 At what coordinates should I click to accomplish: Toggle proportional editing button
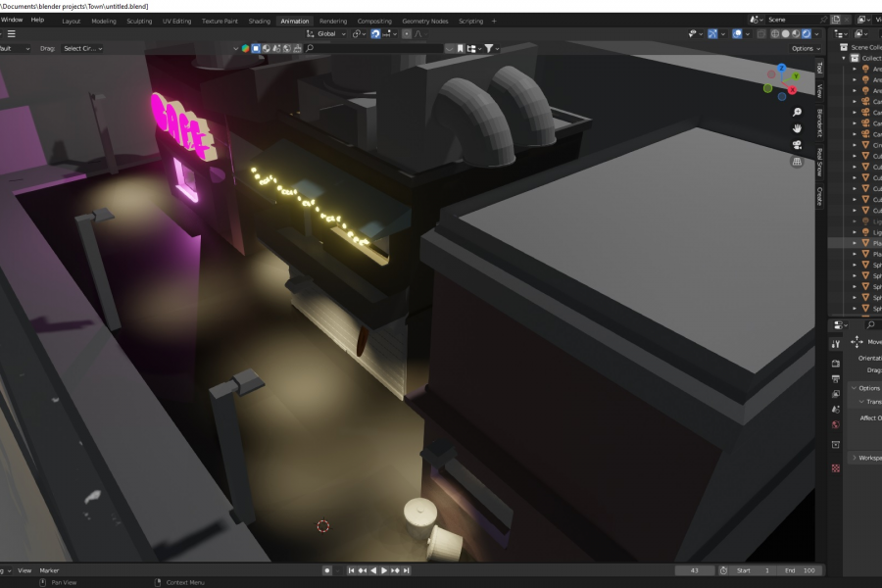click(406, 33)
